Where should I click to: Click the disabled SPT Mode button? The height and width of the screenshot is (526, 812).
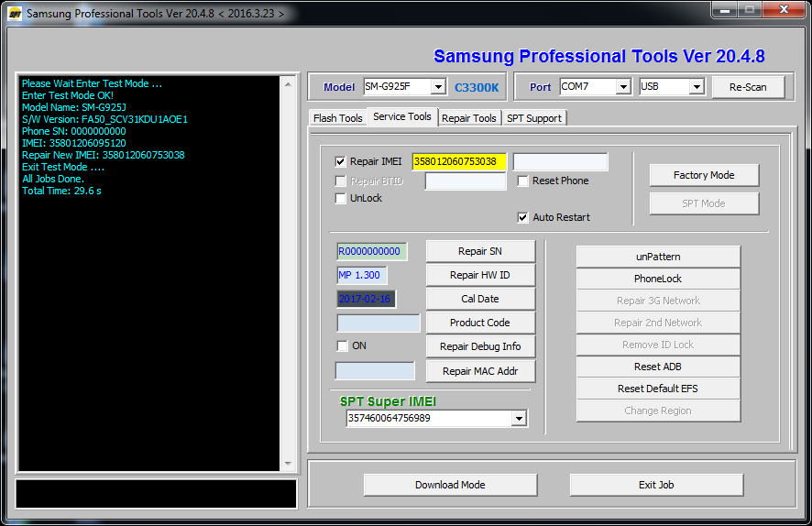pyautogui.click(x=704, y=203)
